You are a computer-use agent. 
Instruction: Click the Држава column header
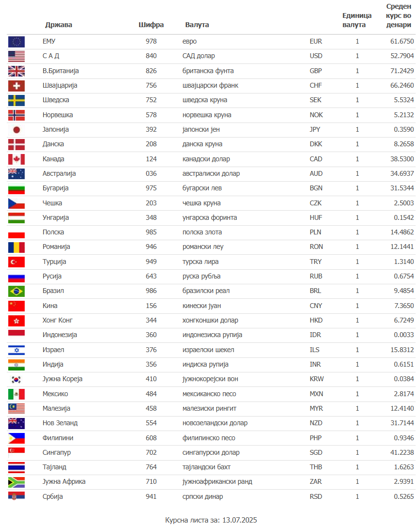tap(59, 25)
